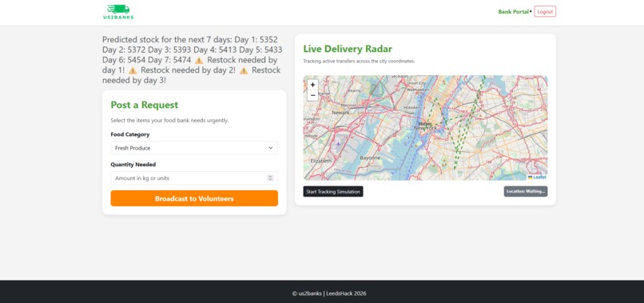Click the Quantity Needed input field

pyautogui.click(x=194, y=178)
